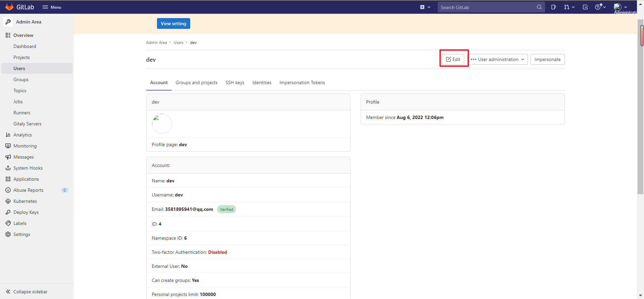
Task: Click the Abuse Reports face icon
Action: tap(8, 190)
